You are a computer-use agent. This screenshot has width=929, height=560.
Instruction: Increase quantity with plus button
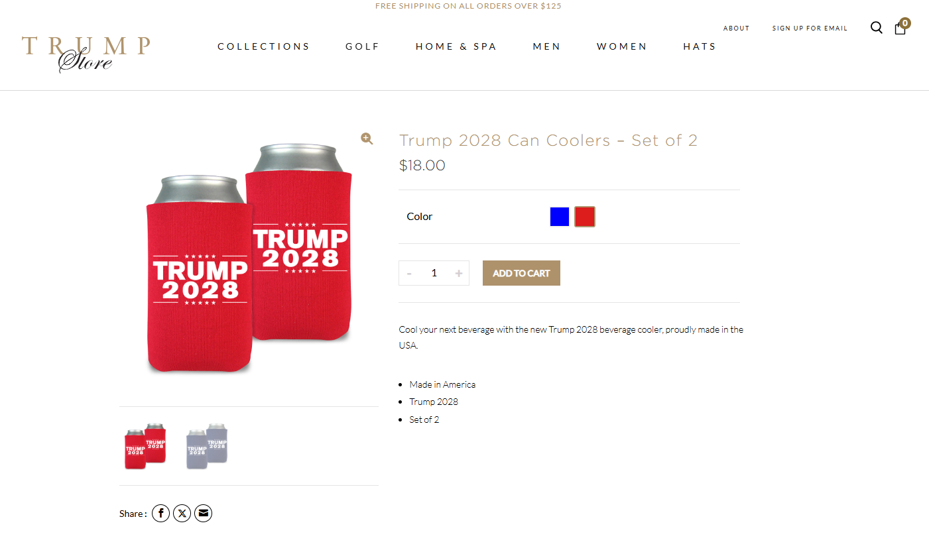click(458, 273)
